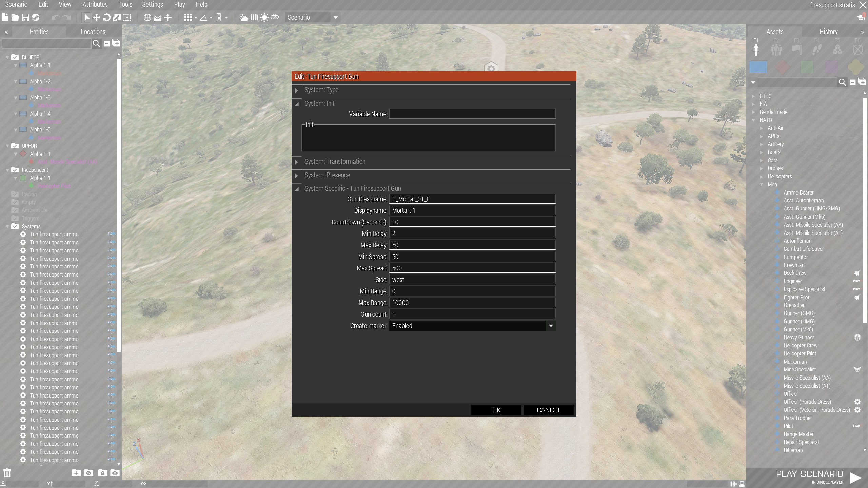This screenshot has width=868, height=488.
Task: Select the red OPFOR side swatch
Action: pos(783,67)
